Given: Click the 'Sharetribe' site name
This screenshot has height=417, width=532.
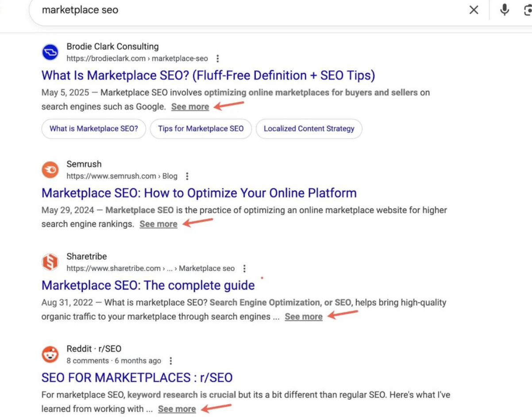Looking at the screenshot, I should pyautogui.click(x=87, y=256).
